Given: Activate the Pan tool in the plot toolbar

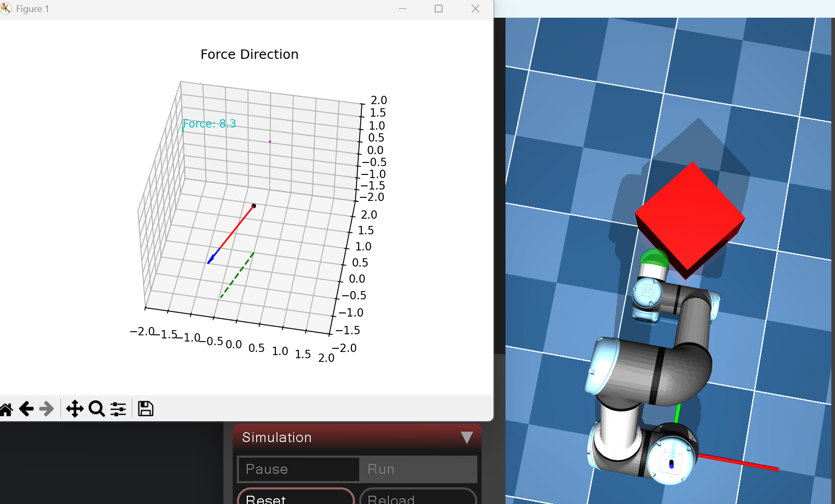Looking at the screenshot, I should (75, 409).
